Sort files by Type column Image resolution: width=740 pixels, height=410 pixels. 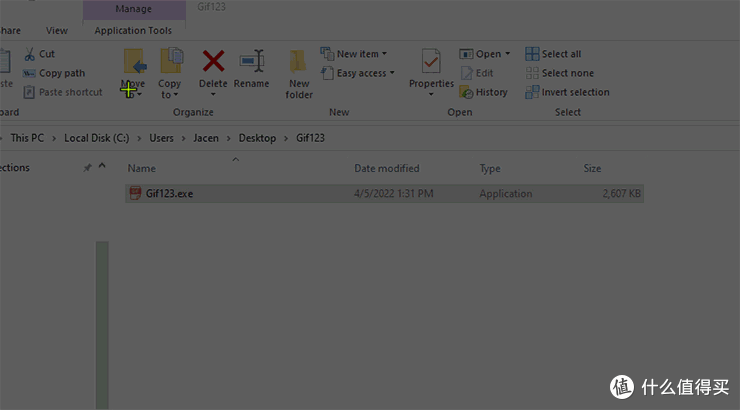coord(490,168)
